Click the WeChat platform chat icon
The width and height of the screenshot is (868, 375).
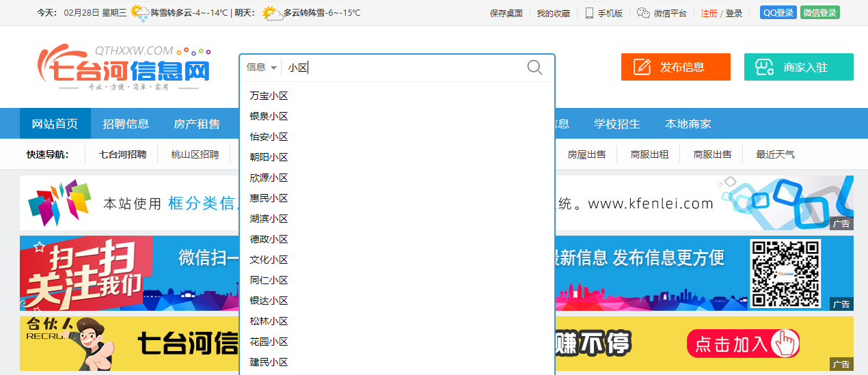(643, 13)
